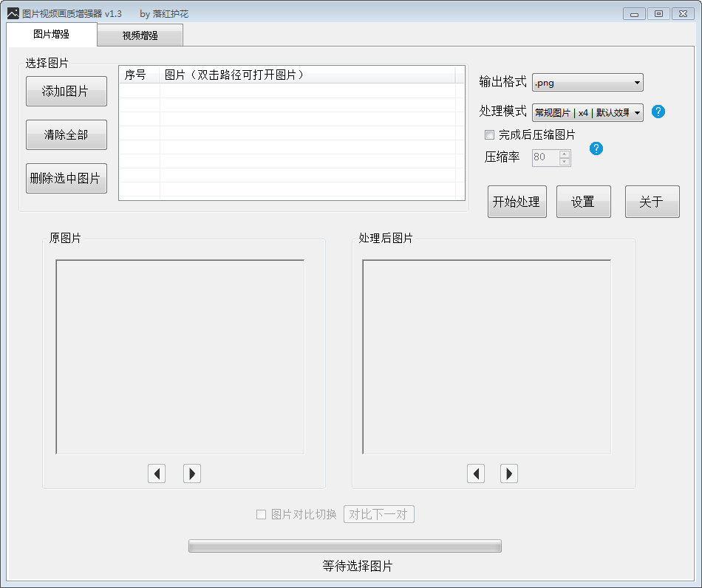
Task: Click next arrow under 原图片 preview
Action: [192, 474]
